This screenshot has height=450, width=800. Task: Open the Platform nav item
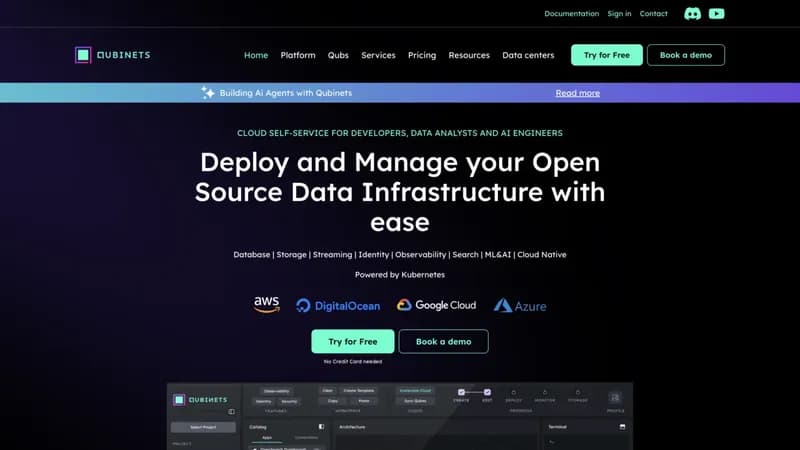coord(298,55)
